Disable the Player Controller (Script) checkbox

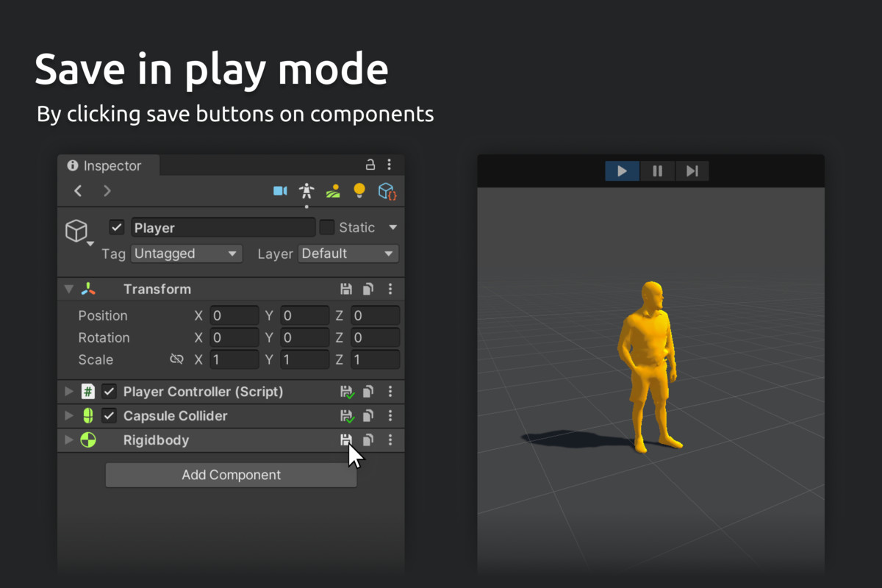tap(109, 392)
